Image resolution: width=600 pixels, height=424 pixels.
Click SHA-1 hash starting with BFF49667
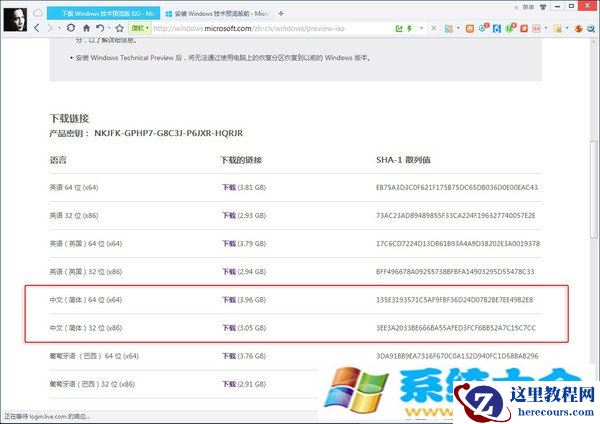[x=455, y=272]
